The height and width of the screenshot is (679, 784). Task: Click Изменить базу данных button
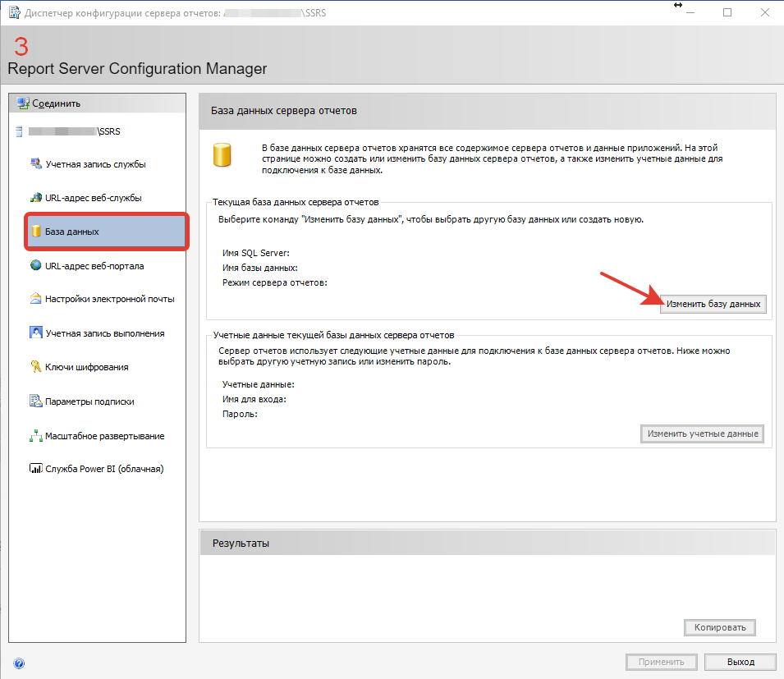pos(713,304)
